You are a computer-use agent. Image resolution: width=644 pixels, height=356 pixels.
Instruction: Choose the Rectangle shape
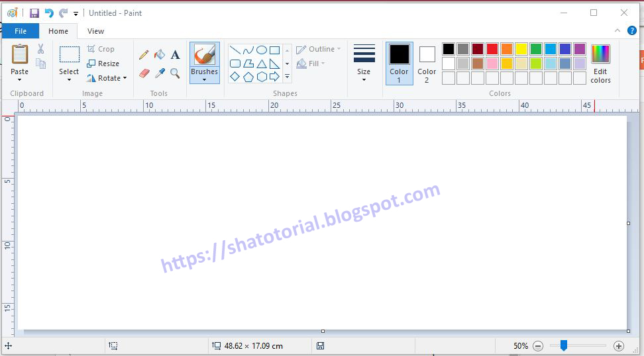[275, 50]
